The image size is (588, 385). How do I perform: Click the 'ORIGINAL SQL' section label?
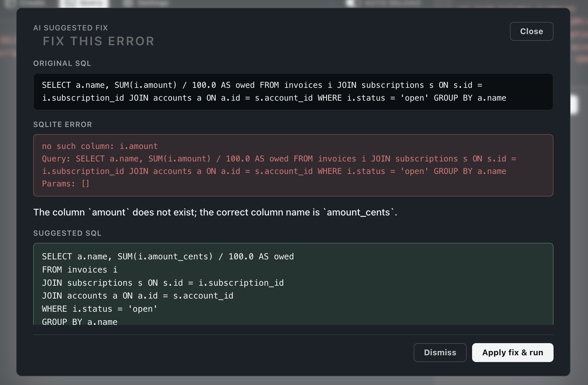click(62, 63)
